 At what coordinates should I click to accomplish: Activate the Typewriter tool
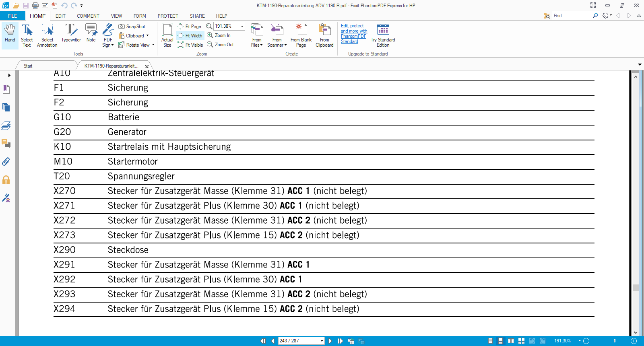click(71, 35)
